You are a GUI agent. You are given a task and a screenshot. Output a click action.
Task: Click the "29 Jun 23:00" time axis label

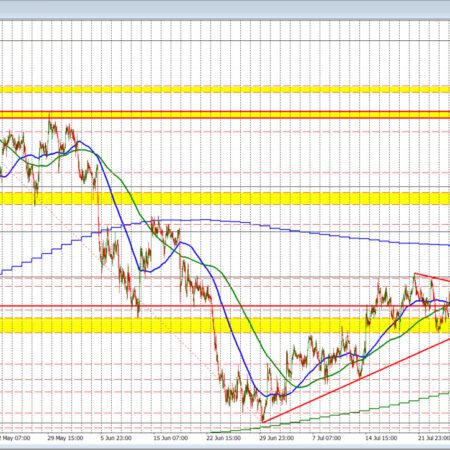276,438
